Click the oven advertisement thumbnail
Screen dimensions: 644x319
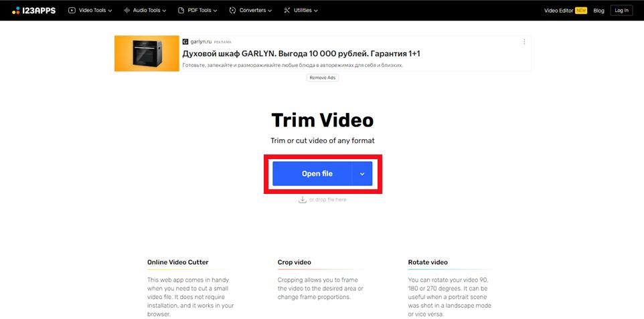[x=146, y=53]
